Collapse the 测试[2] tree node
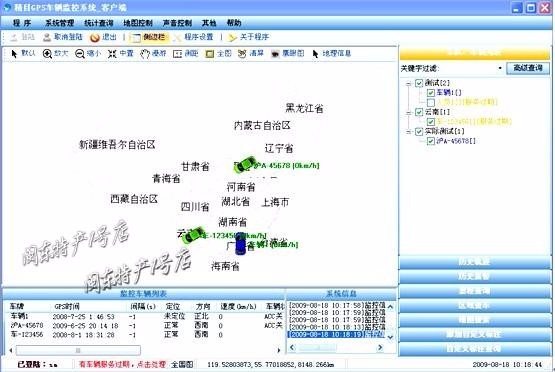The height and width of the screenshot is (372, 555). pos(408,84)
